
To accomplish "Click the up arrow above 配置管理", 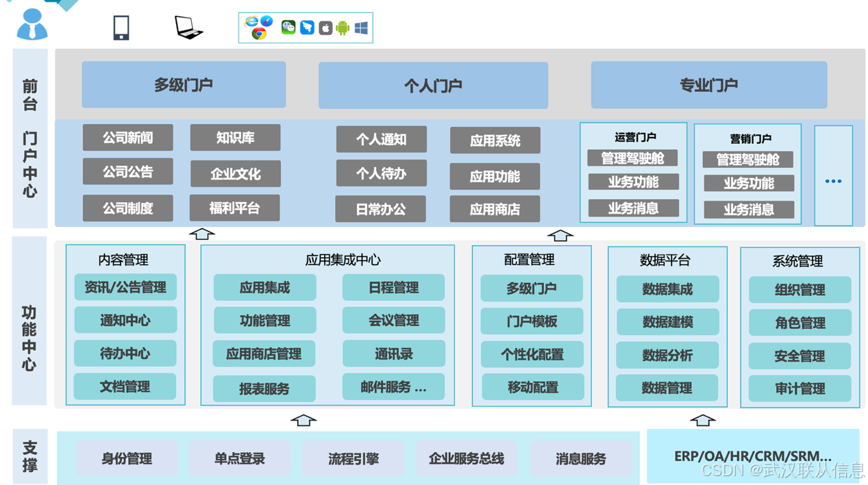I will pos(560,235).
